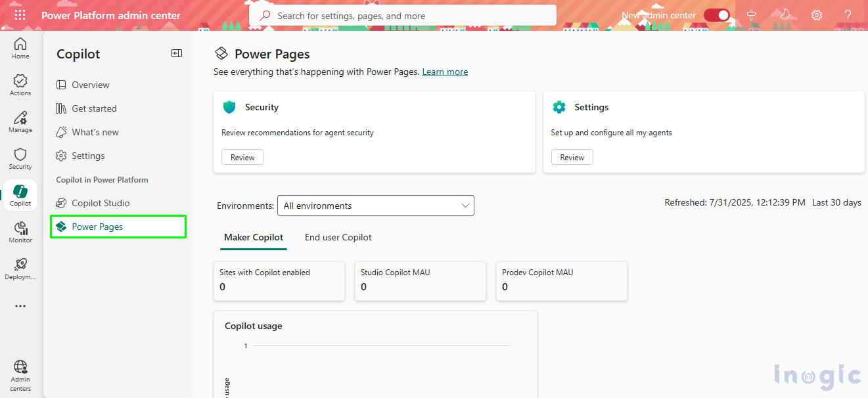Open the settings gear in the header
868x398 pixels.
coord(817,15)
